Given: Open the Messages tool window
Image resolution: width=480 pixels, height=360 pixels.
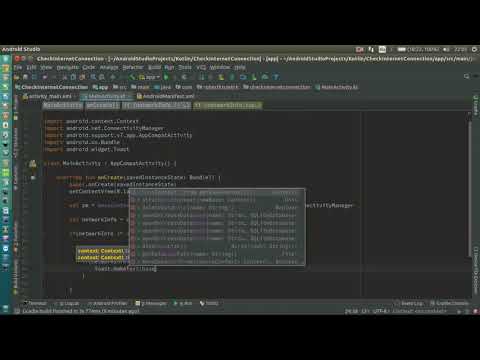Looking at the screenshot, I should click(151, 303).
